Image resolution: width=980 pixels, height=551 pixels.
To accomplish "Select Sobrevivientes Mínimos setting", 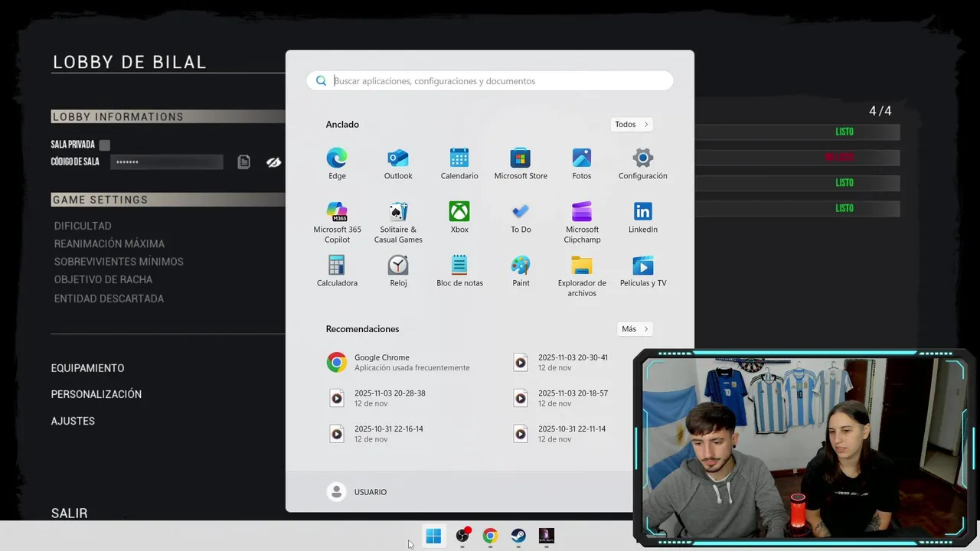I will click(119, 262).
